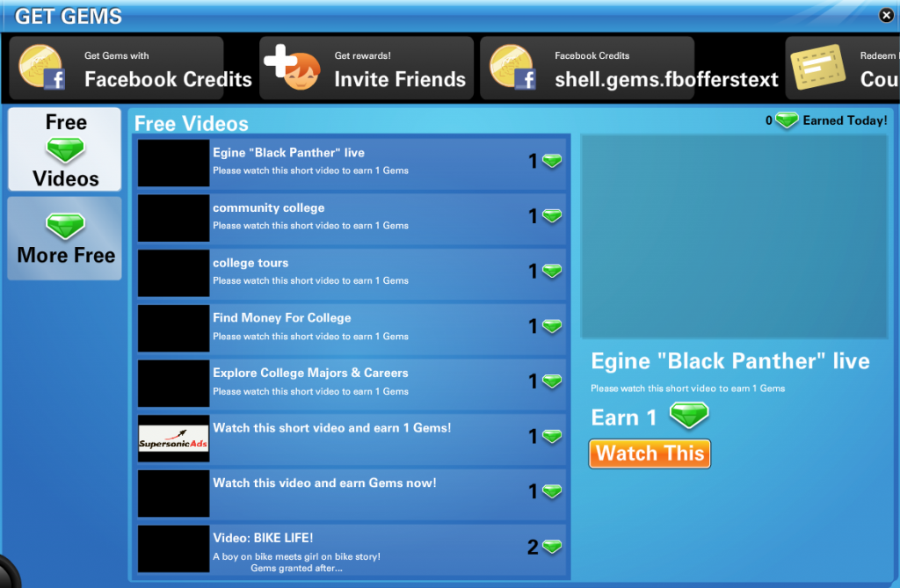
Task: Click the coupon card icon in banner
Action: pos(820,69)
